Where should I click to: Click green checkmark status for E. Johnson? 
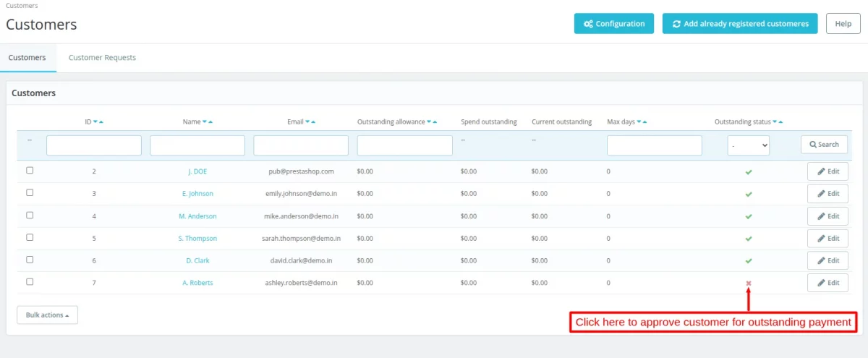click(749, 194)
